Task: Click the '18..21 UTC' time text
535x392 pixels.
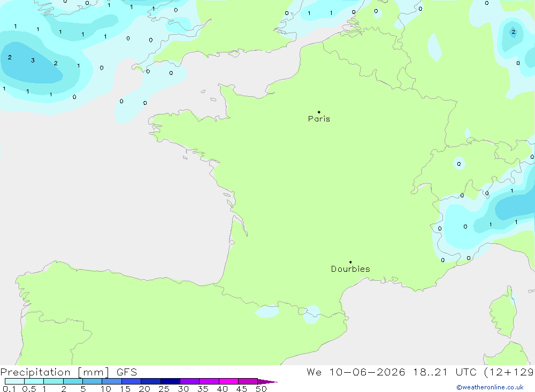Action: pos(445,372)
